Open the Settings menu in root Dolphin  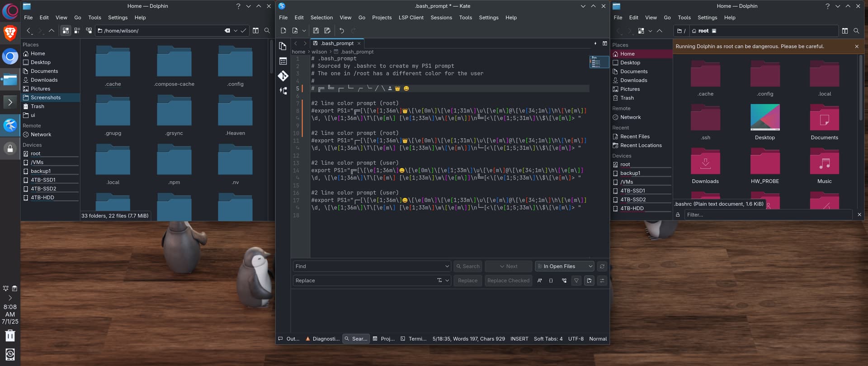pyautogui.click(x=707, y=18)
